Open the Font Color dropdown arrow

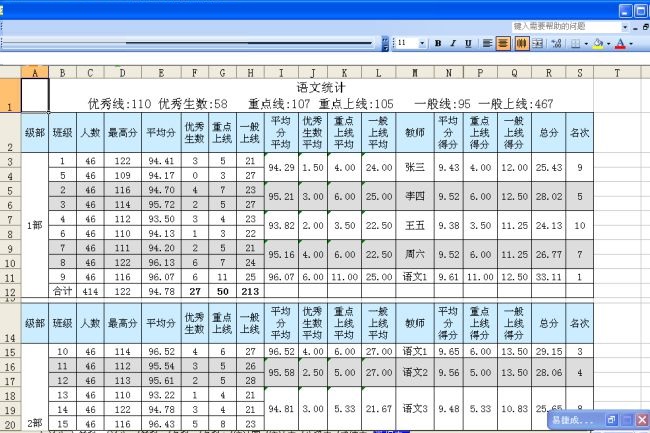pyautogui.click(x=631, y=44)
